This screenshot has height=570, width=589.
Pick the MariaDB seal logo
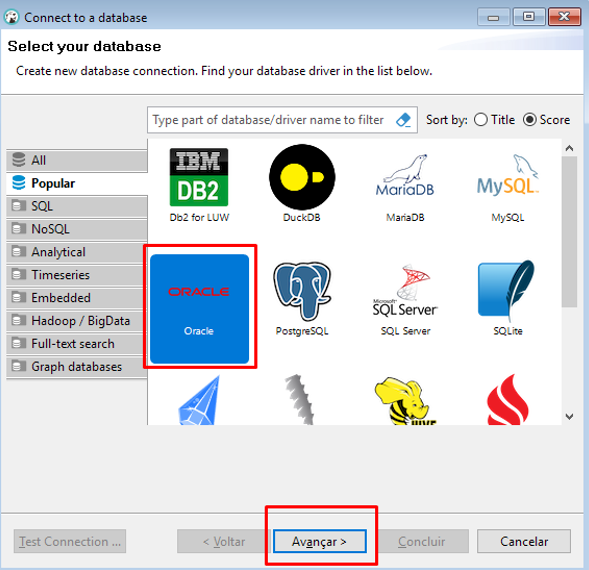point(405,175)
